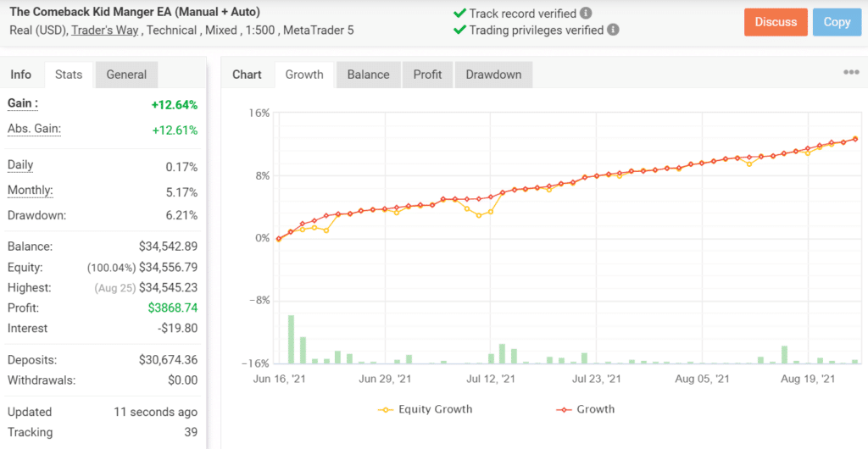
Task: Click the green Trading privileges verified checkmark
Action: coord(459,30)
